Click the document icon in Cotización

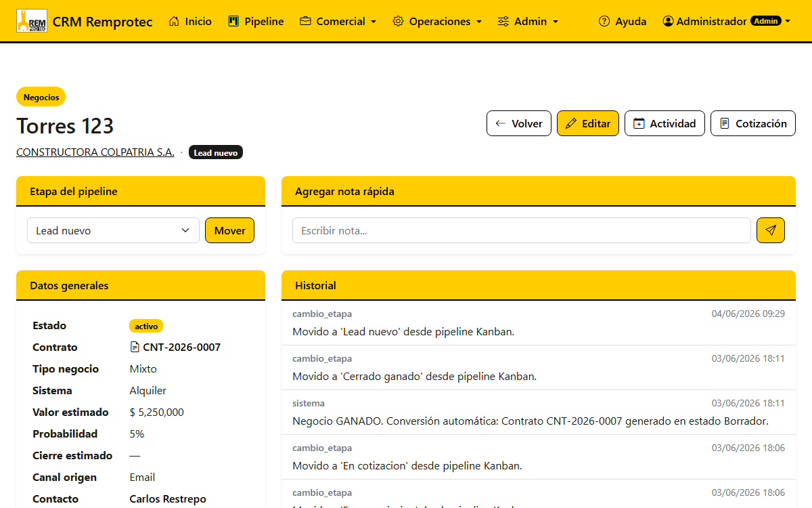(x=725, y=123)
